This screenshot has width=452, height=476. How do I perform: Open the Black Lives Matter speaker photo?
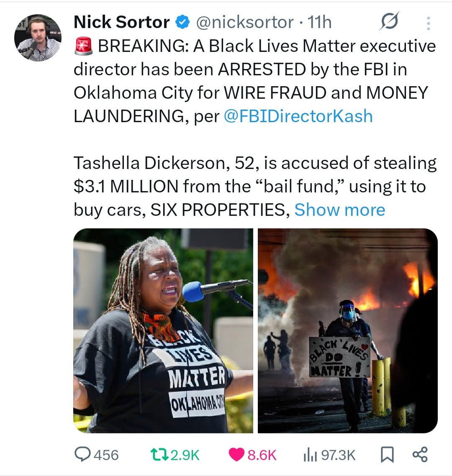163,330
